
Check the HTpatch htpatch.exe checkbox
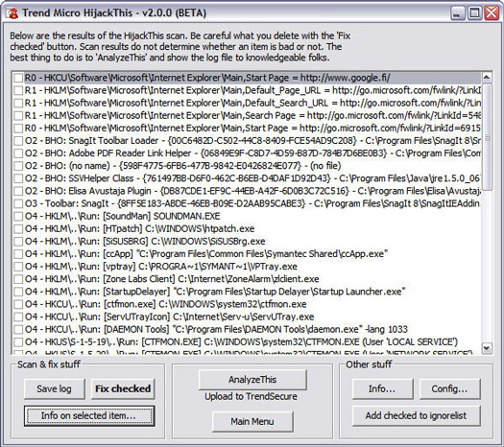(18, 228)
